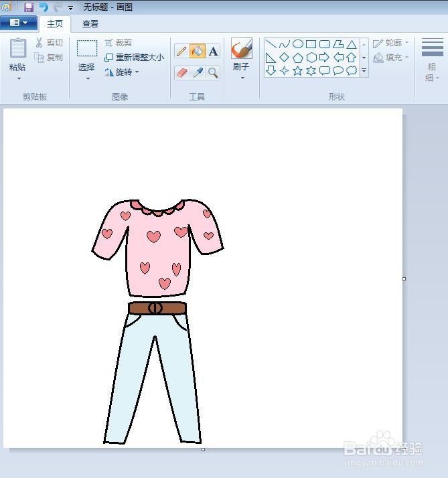Select the Cloud callout shape

tap(352, 71)
